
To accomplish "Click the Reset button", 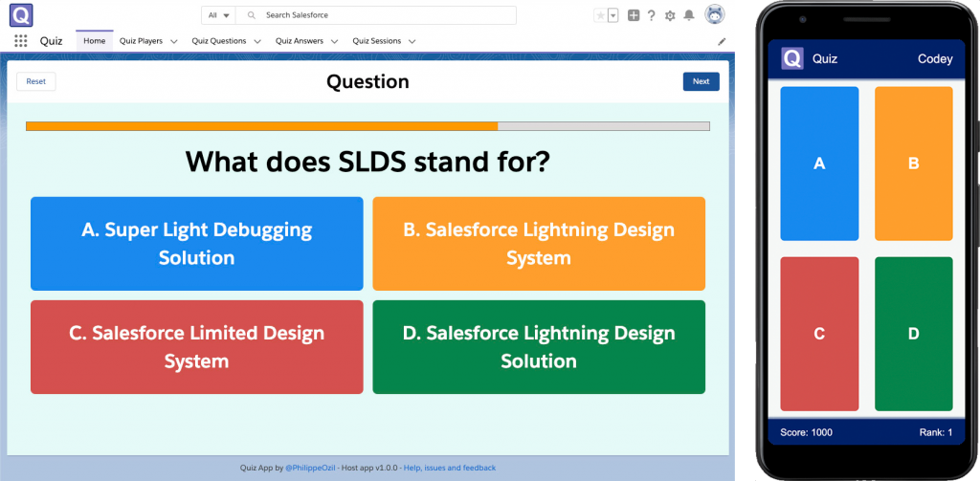I will (36, 81).
